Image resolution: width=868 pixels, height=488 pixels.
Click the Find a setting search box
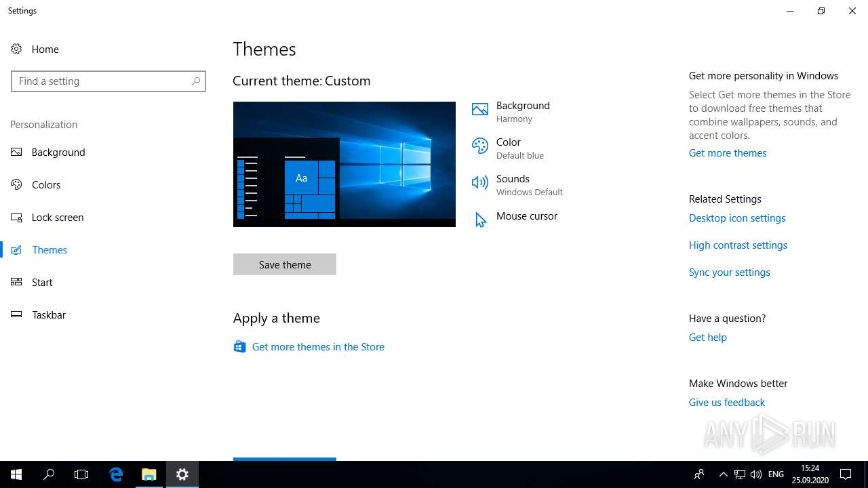108,81
